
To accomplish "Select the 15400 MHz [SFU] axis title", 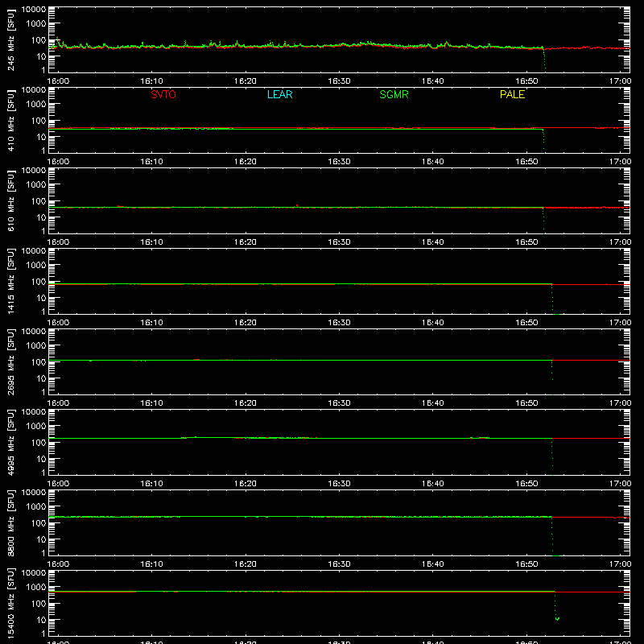I will [10, 603].
